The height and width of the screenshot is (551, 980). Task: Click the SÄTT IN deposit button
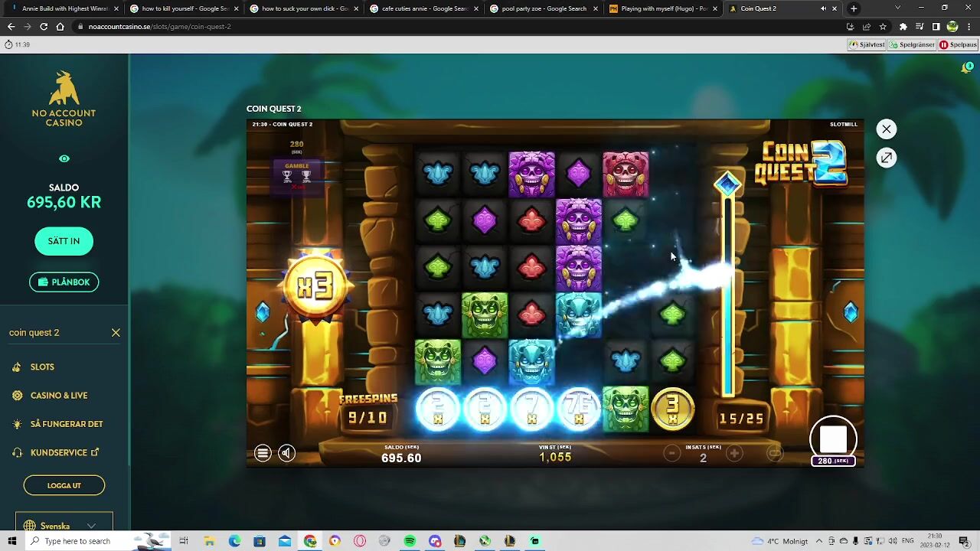(x=64, y=241)
